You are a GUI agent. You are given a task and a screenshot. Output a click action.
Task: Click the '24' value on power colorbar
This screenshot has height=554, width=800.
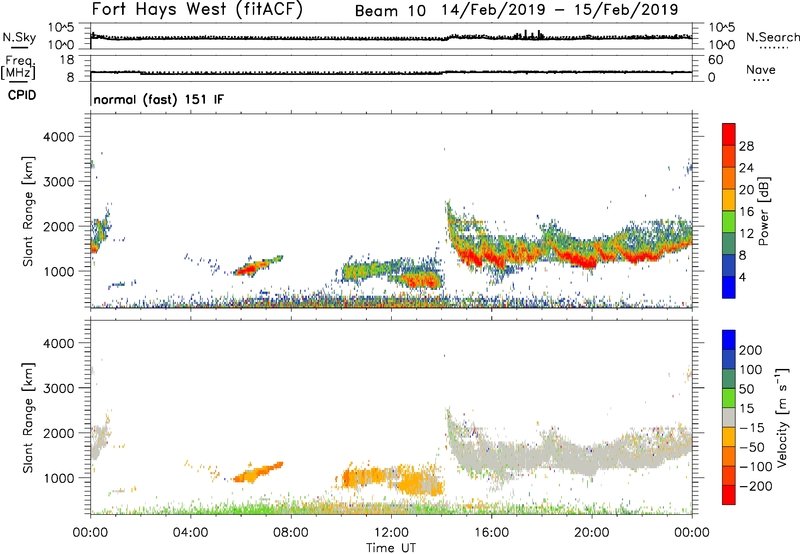coord(746,168)
